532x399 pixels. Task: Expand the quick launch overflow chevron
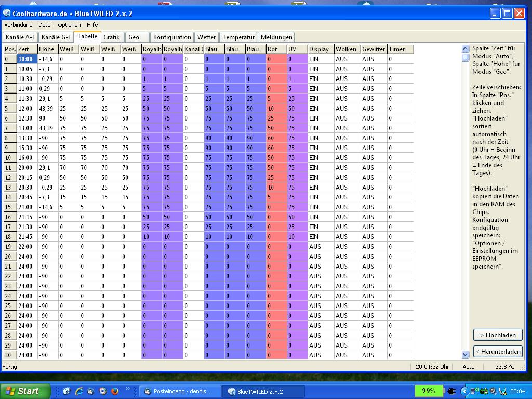tap(128, 389)
